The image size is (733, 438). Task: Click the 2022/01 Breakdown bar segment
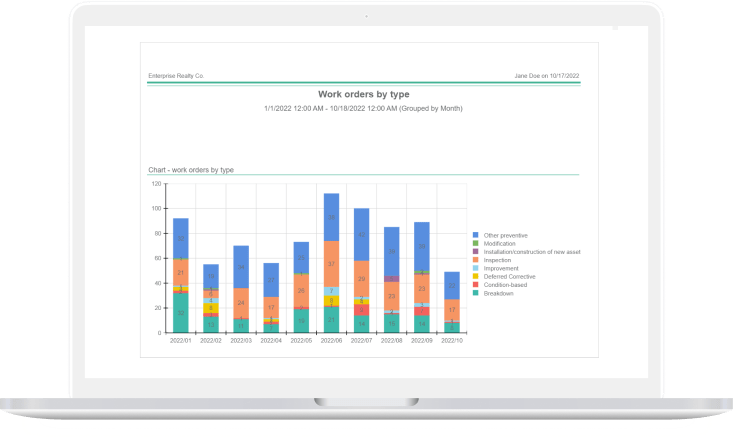[181, 312]
